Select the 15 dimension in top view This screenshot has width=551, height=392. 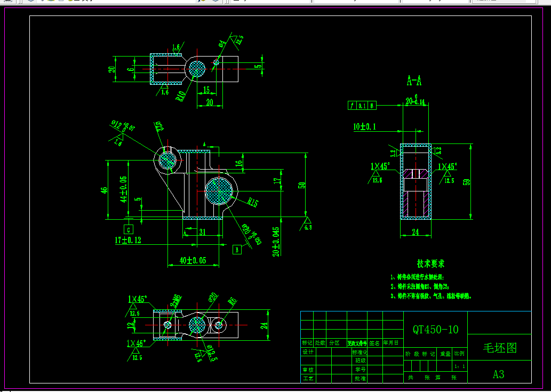tap(206, 90)
